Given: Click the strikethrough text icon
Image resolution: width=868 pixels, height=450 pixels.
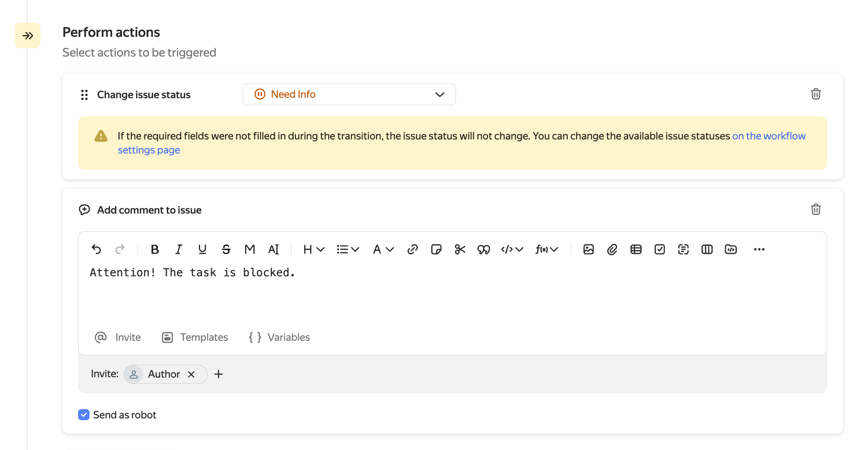Looking at the screenshot, I should coord(226,250).
